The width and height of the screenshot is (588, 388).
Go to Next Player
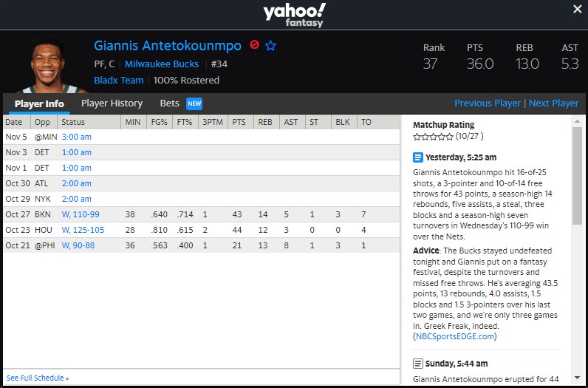pyautogui.click(x=554, y=103)
